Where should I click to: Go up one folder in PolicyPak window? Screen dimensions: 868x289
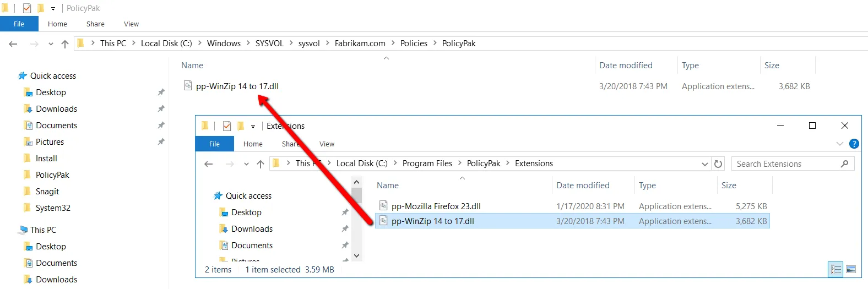tap(65, 44)
